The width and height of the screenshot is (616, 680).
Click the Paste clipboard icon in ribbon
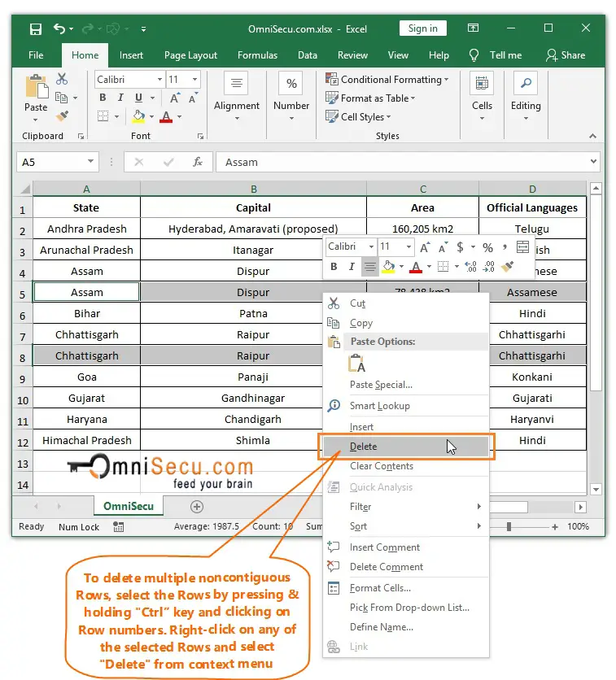coord(37,86)
